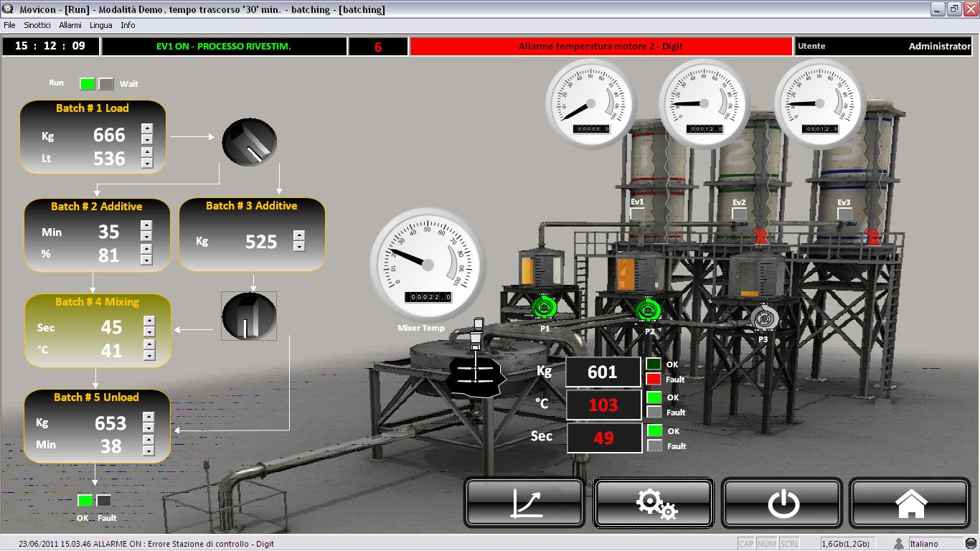Toggle the Ev3 valve checkbox
The width and height of the screenshot is (980, 551).
pos(844,213)
